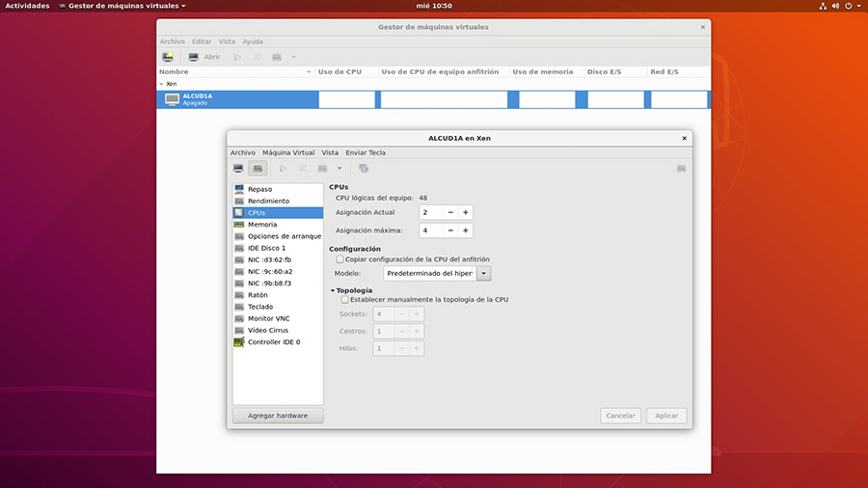Viewport: 868px width, 488px height.
Task: Increase Asignación máxima with plus button
Action: coord(466,230)
